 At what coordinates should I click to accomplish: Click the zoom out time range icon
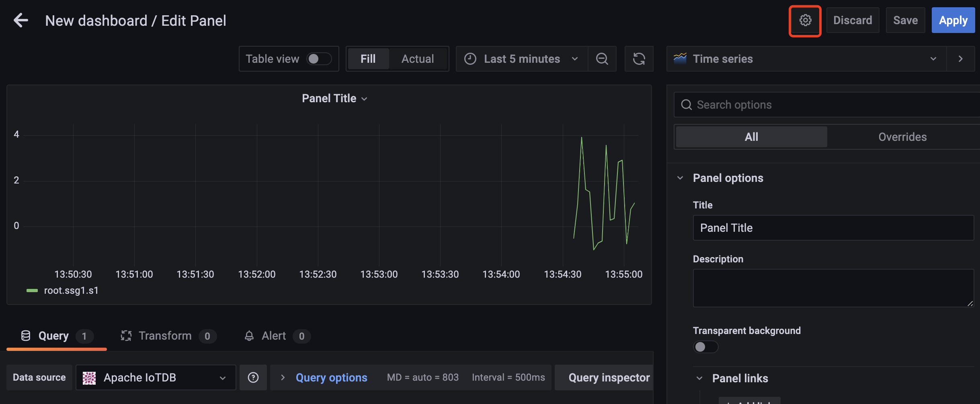click(602, 59)
